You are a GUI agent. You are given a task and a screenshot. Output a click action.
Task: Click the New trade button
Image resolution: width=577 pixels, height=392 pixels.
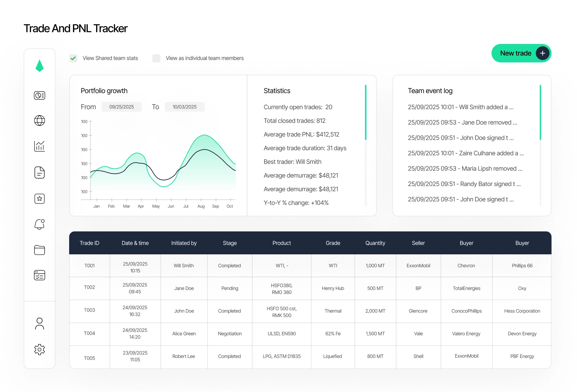521,53
